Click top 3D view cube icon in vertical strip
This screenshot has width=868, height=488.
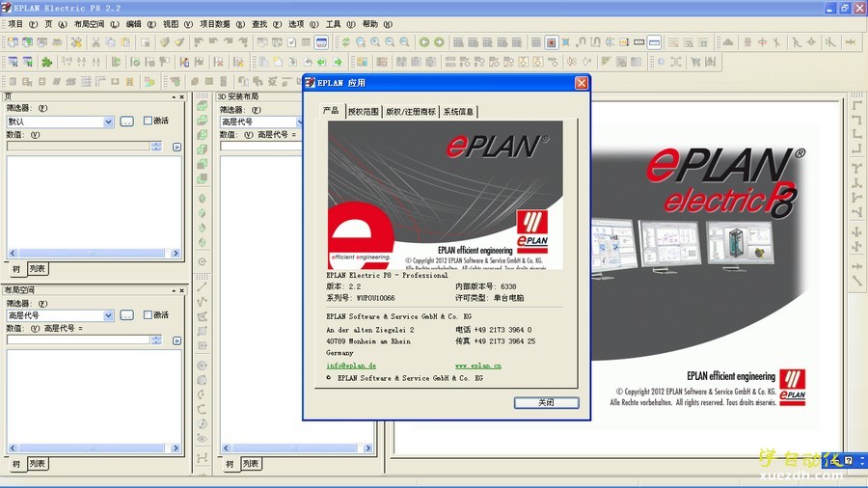(x=203, y=106)
